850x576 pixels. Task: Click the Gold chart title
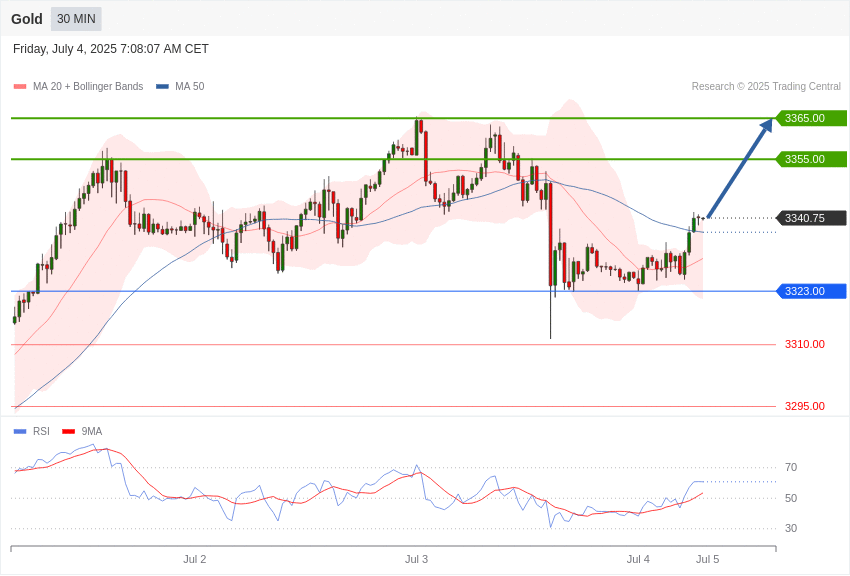click(x=27, y=19)
